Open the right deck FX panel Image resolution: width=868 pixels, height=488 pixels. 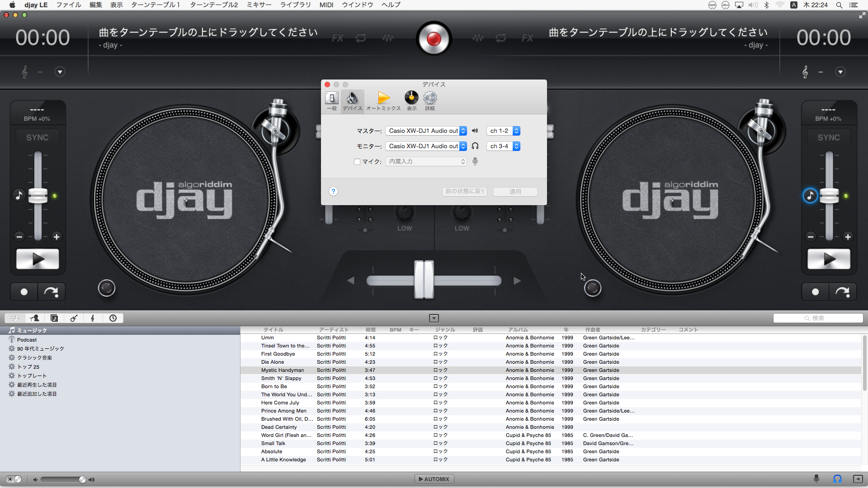tap(527, 38)
